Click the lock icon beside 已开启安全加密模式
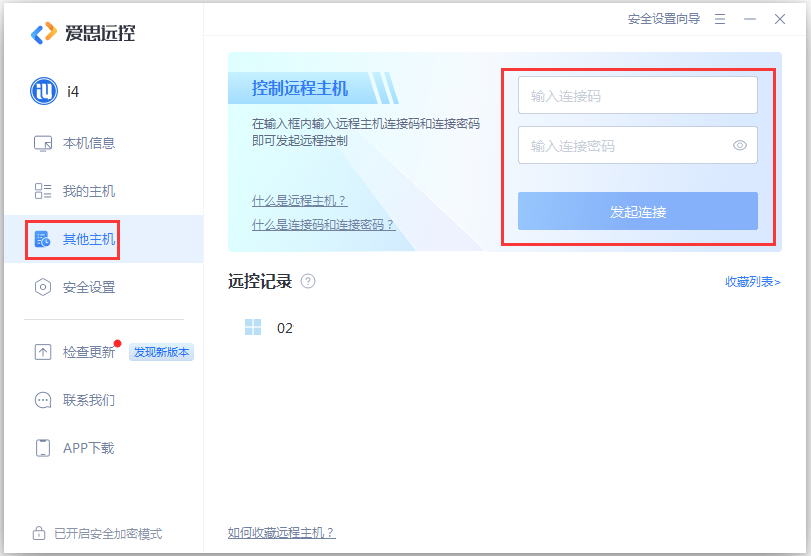 tap(39, 533)
